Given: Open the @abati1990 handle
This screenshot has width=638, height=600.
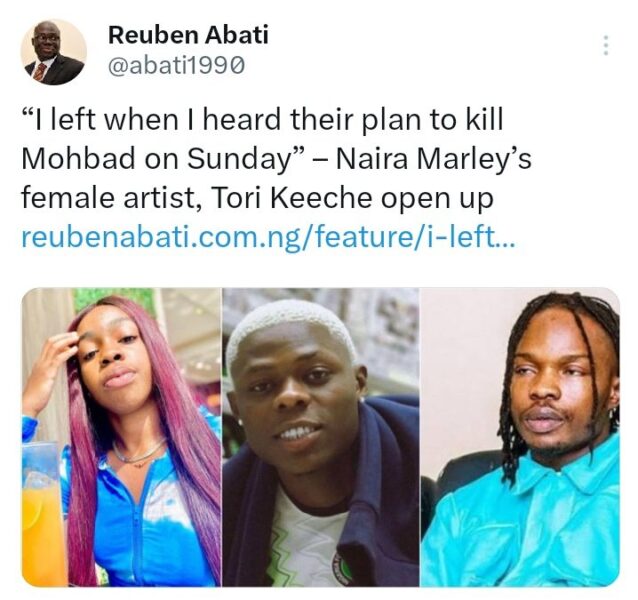Looking at the screenshot, I should (x=177, y=65).
